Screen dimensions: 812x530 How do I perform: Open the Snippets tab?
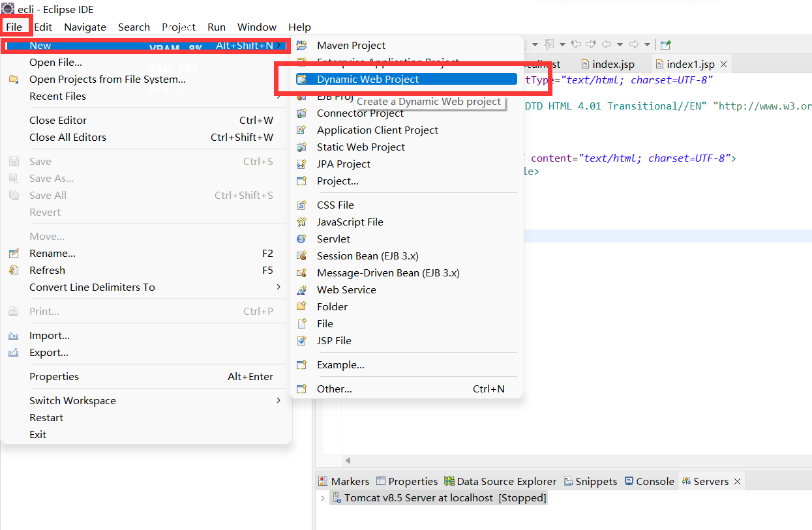click(x=590, y=481)
